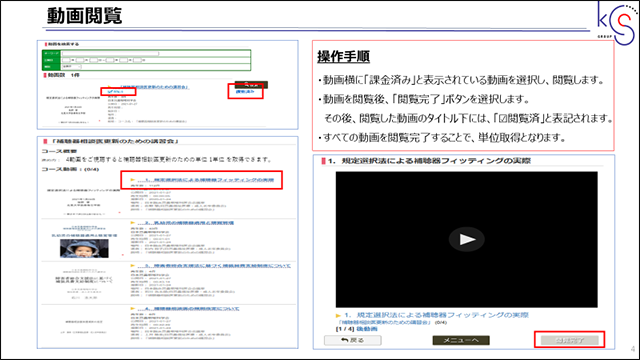Click the baby photo video thumbnail
640x360 pixels.
coord(84,248)
